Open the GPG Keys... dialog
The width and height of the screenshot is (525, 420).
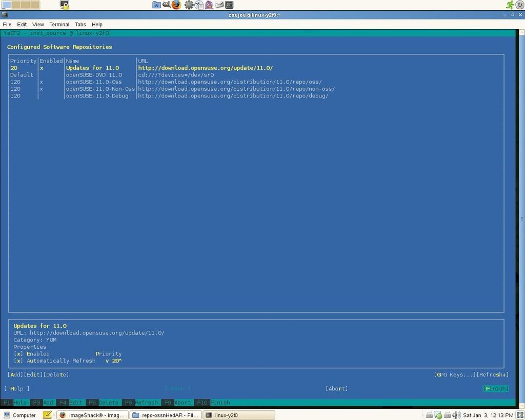(455, 374)
